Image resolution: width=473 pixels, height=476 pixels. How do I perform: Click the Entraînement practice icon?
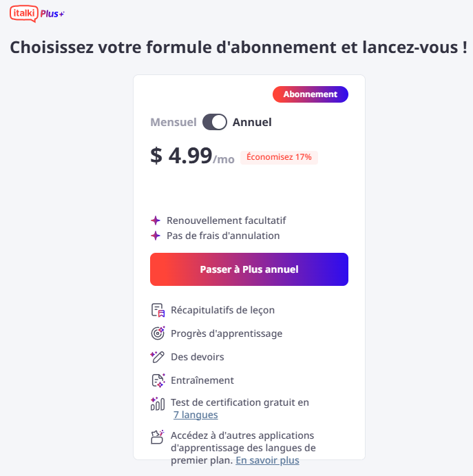click(158, 380)
